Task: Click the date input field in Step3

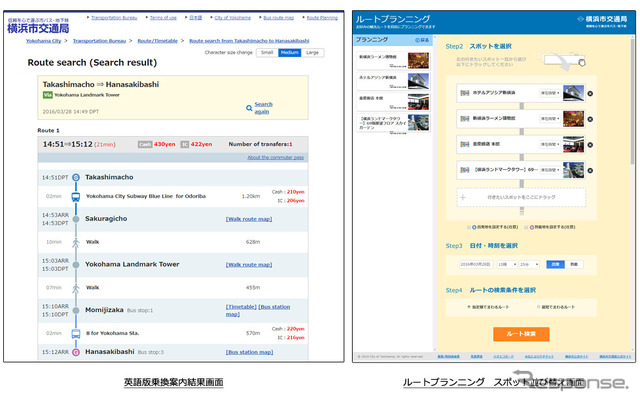Action: click(x=476, y=264)
